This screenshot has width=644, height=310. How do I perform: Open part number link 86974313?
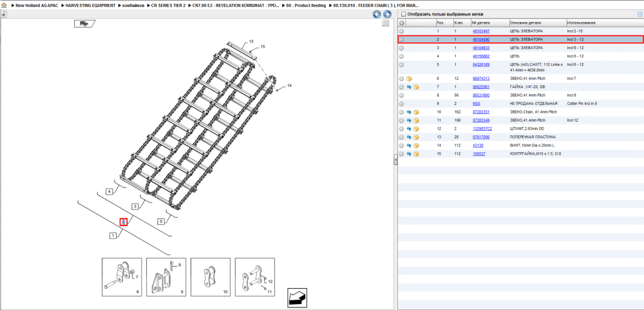point(481,79)
